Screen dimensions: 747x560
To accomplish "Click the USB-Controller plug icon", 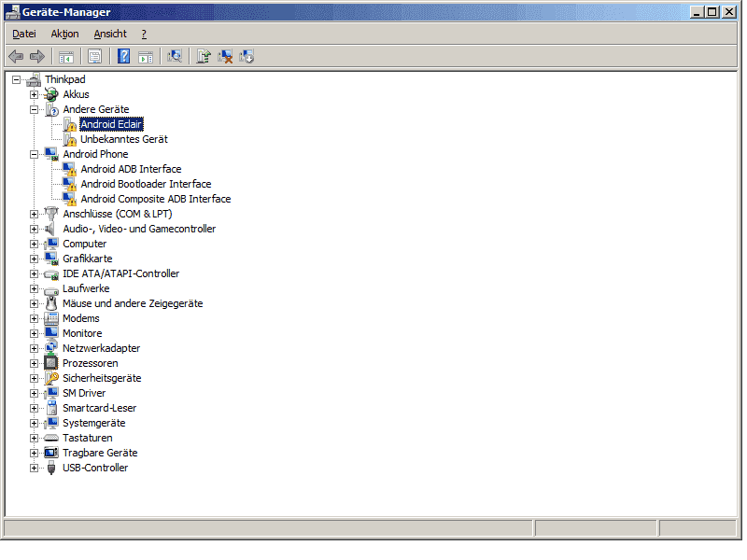I will coord(51,469).
